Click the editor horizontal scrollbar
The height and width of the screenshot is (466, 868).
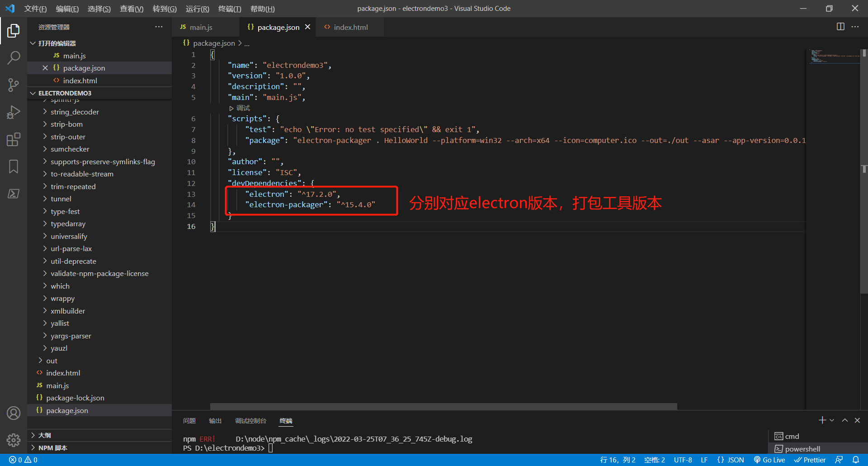(443, 406)
